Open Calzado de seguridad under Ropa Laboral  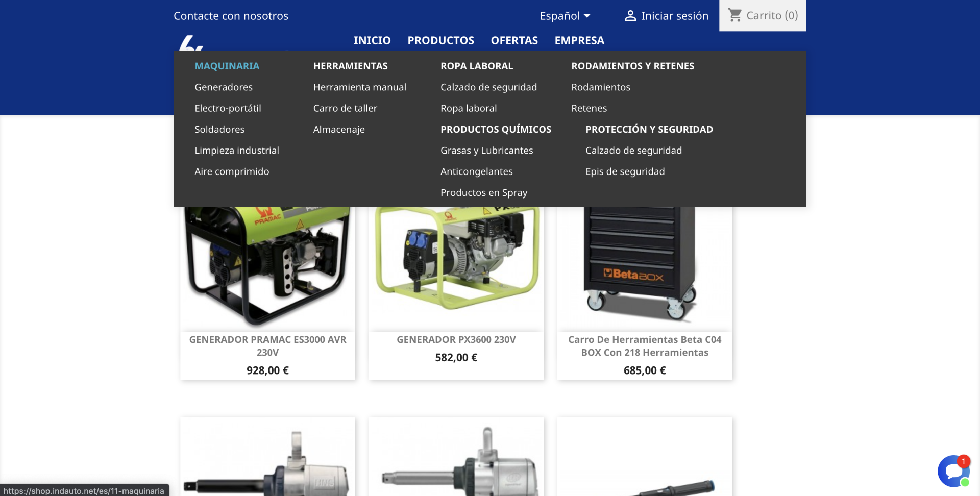click(488, 87)
